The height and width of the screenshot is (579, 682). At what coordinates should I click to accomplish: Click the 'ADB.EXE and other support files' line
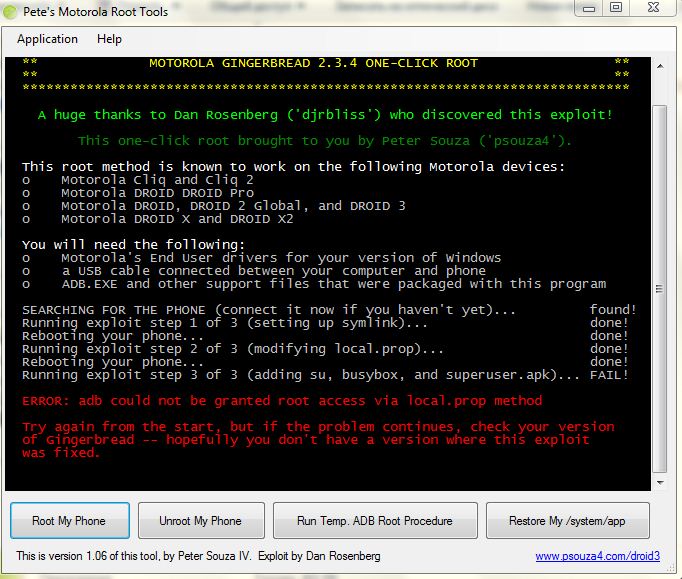pos(334,284)
